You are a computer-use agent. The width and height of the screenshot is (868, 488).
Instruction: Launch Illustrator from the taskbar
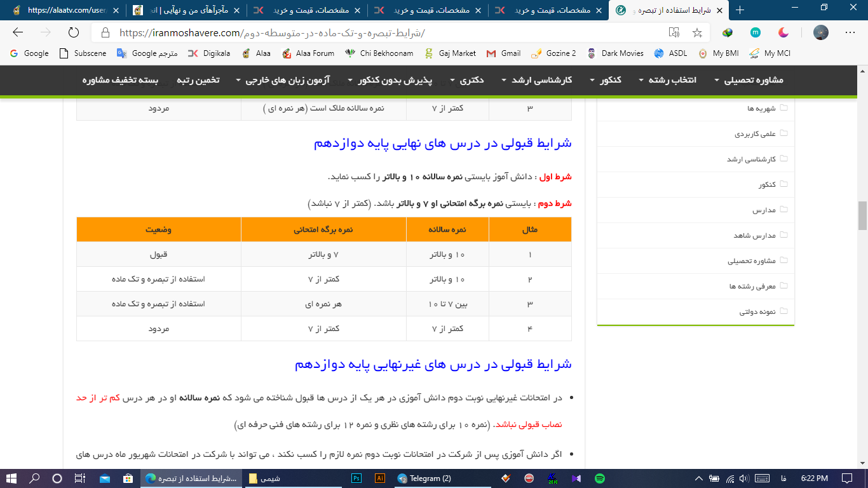[380, 478]
